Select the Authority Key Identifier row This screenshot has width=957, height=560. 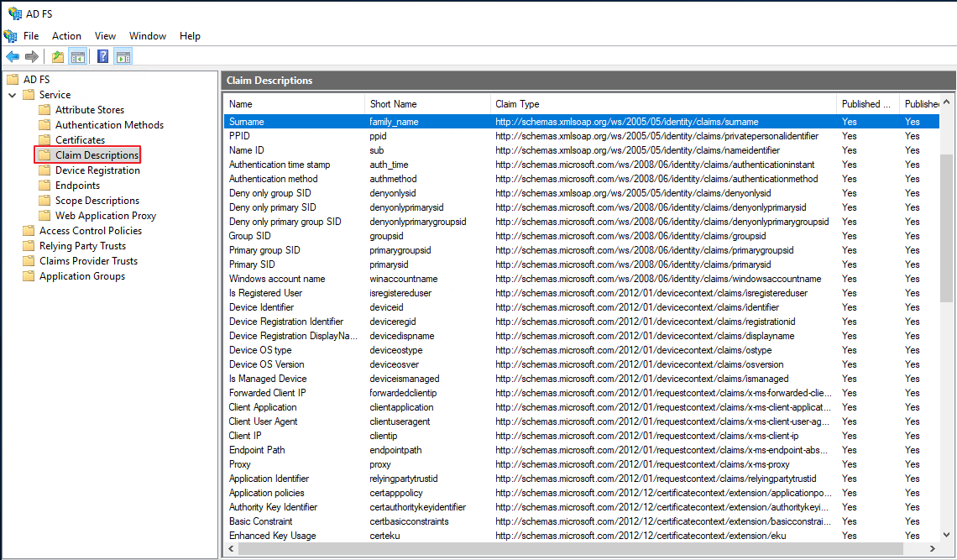click(581, 507)
